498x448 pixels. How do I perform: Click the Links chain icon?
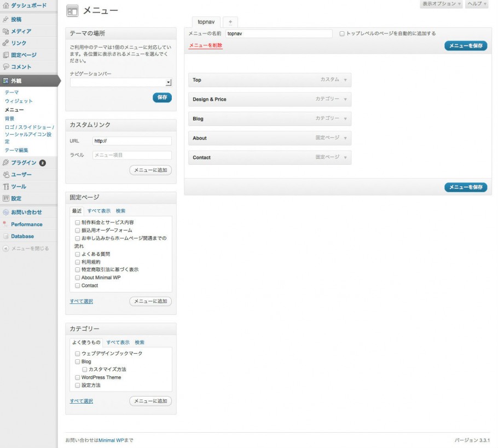5,43
